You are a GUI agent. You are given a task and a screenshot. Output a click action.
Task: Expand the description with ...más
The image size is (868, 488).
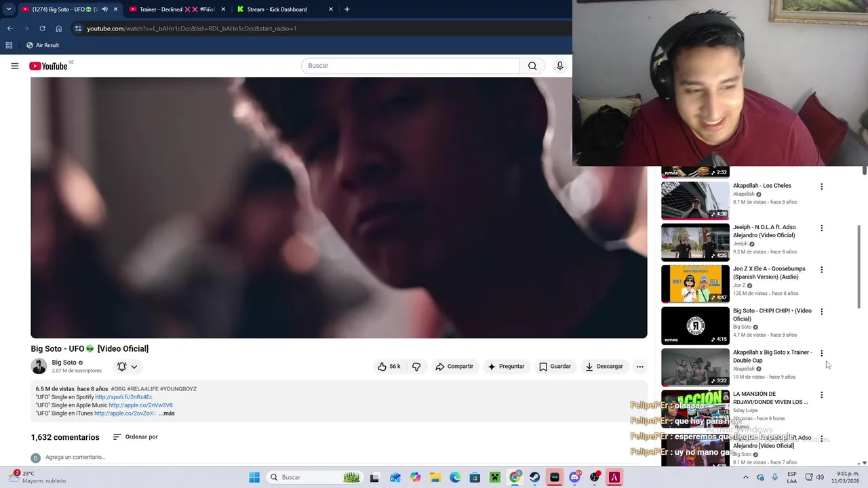tap(167, 413)
